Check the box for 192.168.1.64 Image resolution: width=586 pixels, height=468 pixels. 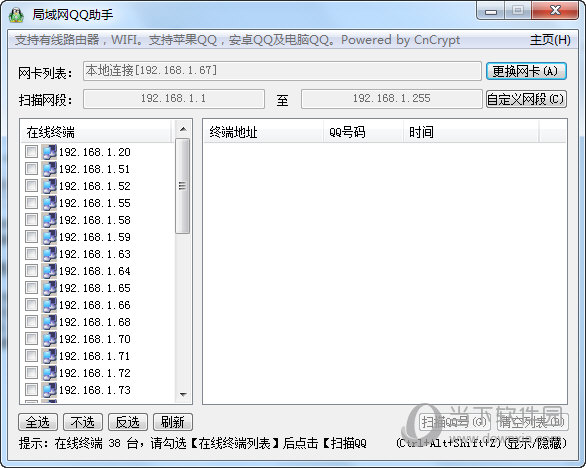31,271
